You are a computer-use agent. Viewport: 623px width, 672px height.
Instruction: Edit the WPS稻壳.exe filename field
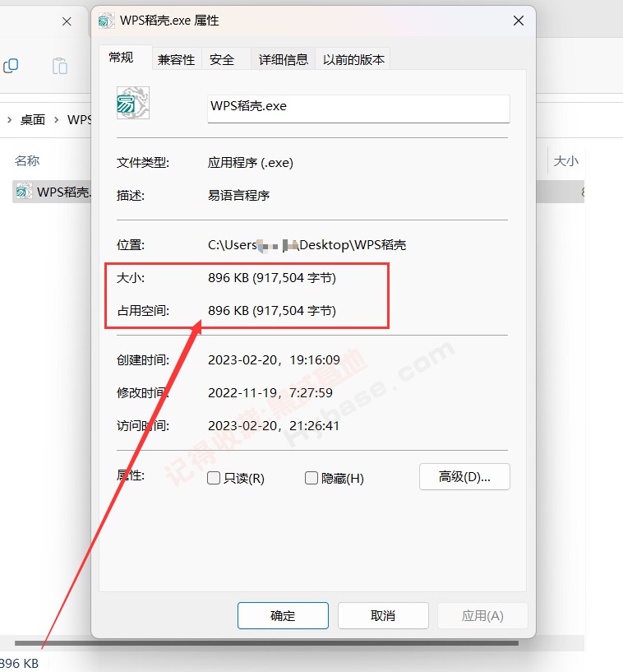click(x=358, y=109)
